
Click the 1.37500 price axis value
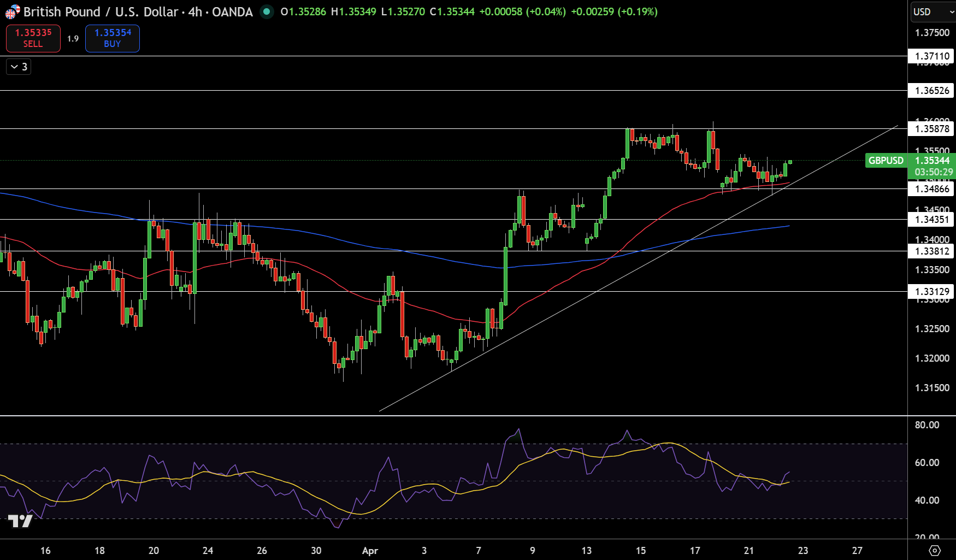[x=932, y=33]
